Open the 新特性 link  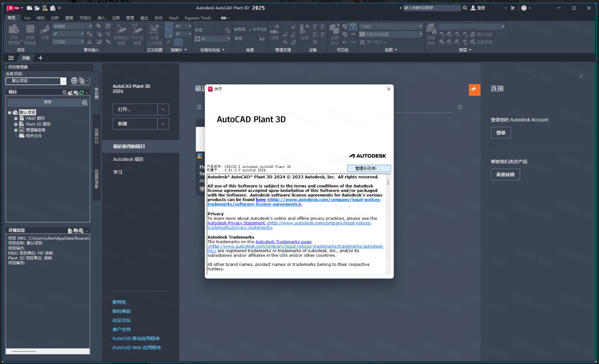pyautogui.click(x=119, y=302)
